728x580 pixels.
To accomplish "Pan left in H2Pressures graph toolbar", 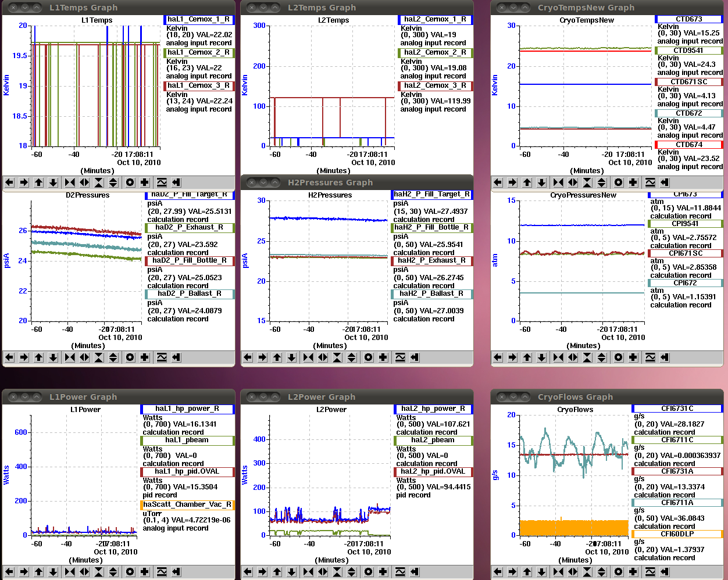I will [x=248, y=357].
